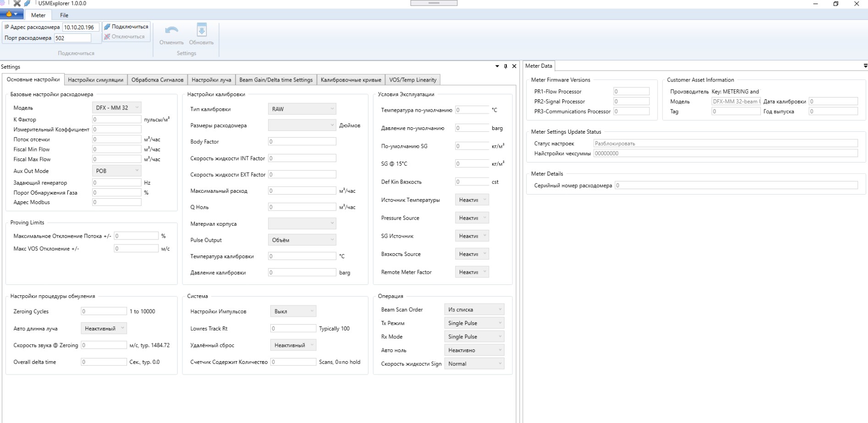The width and height of the screenshot is (868, 423).
Task: Click the Подключиться connect button
Action: click(x=126, y=27)
